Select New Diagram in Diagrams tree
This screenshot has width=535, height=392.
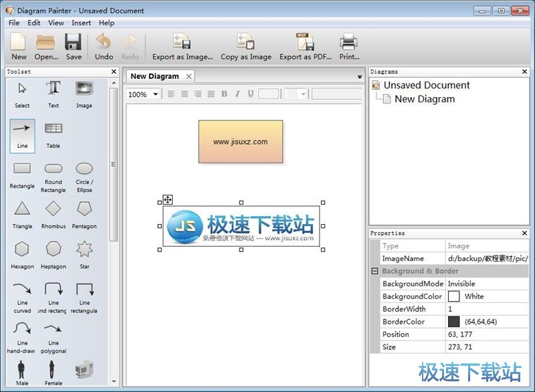tap(425, 99)
